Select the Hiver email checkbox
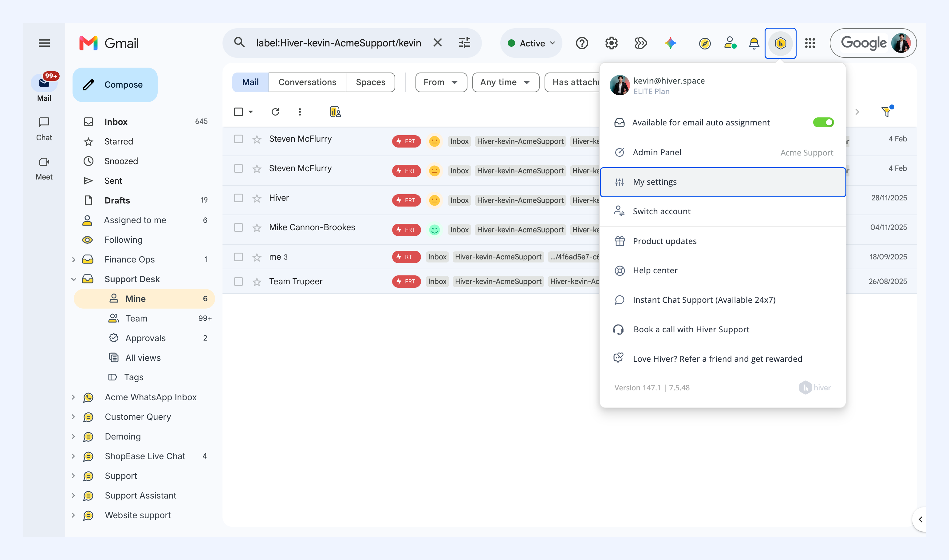The image size is (949, 560). (238, 198)
